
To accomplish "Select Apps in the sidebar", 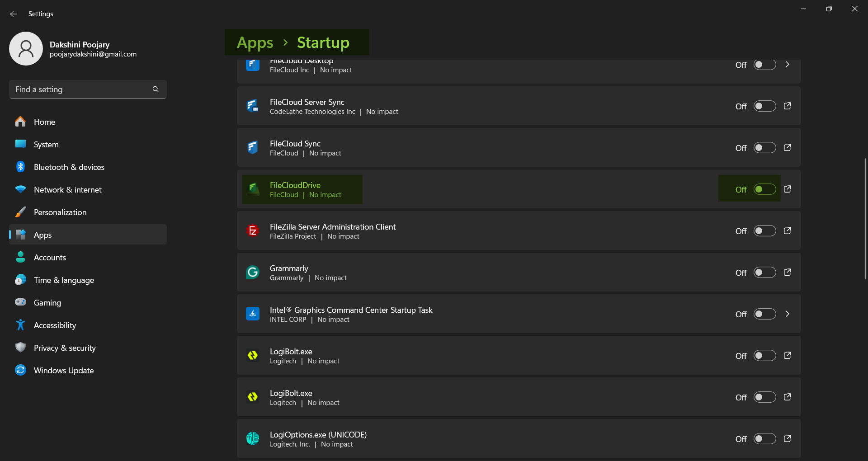I will tap(88, 235).
